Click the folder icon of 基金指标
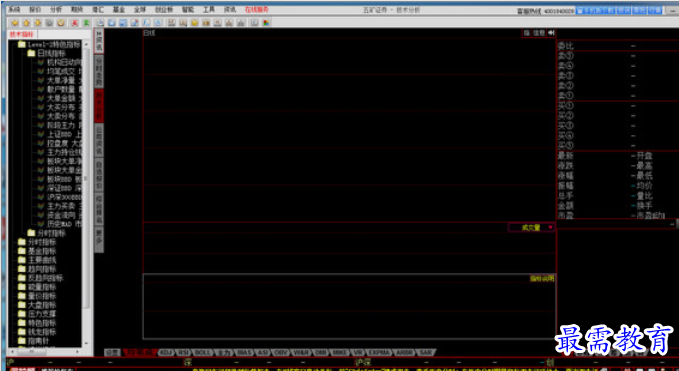This screenshot has height=371, width=679. 22,251
